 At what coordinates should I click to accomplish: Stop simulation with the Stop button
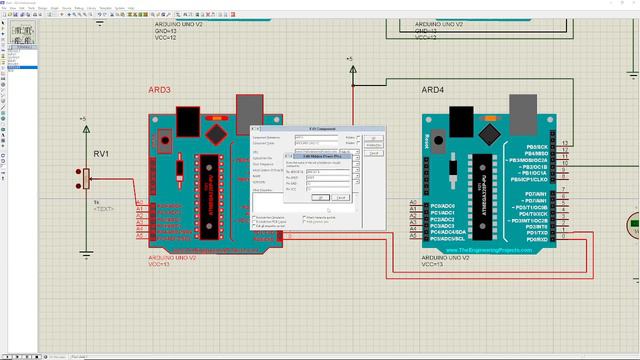37,357
